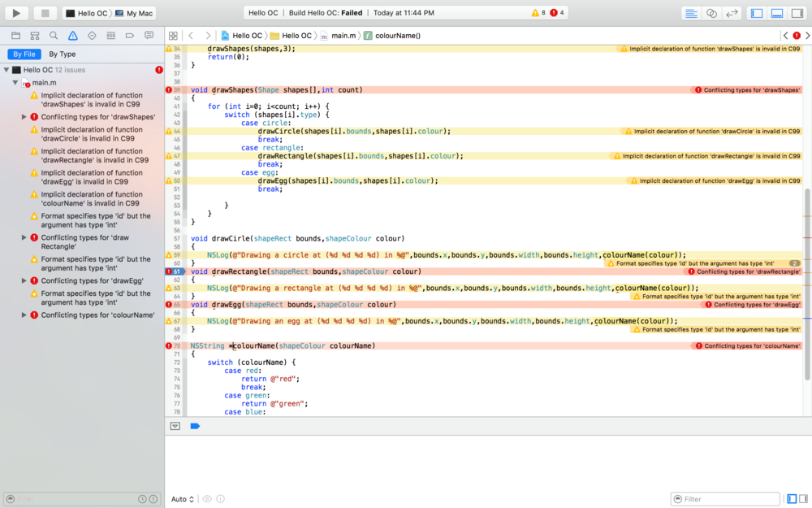Switch to the By Type tab
Viewport: 812px width, 508px height.
point(63,54)
